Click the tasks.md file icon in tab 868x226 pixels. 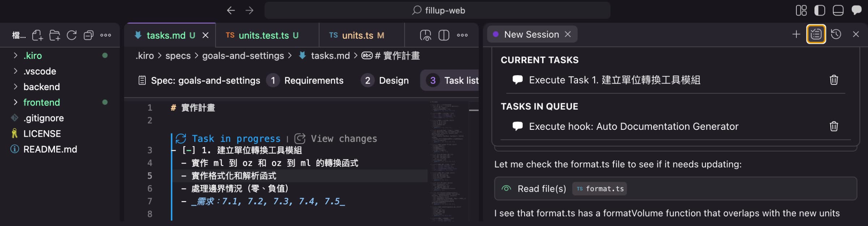[137, 35]
